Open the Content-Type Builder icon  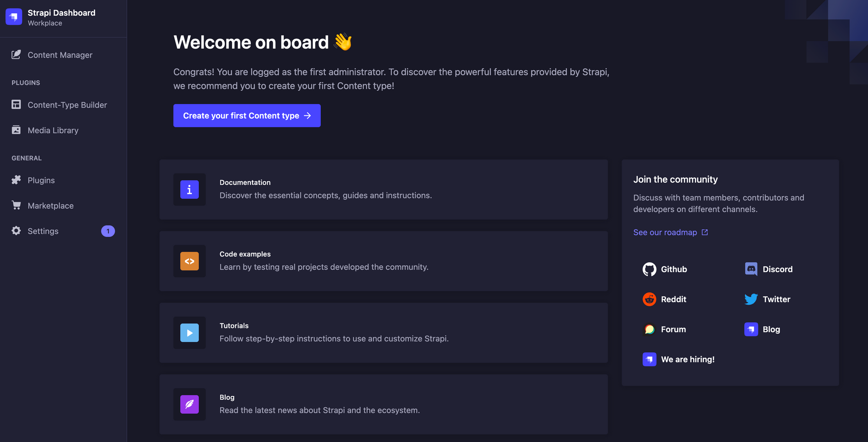16,105
